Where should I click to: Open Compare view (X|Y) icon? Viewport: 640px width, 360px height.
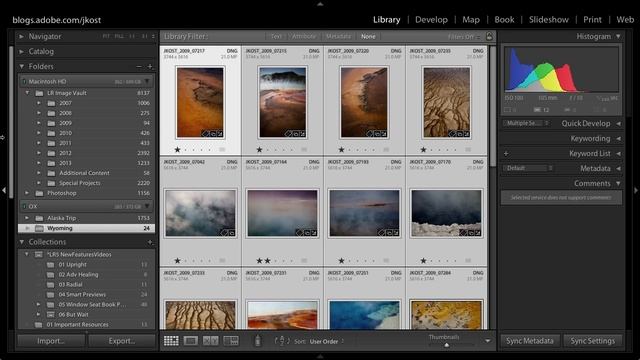click(211, 341)
